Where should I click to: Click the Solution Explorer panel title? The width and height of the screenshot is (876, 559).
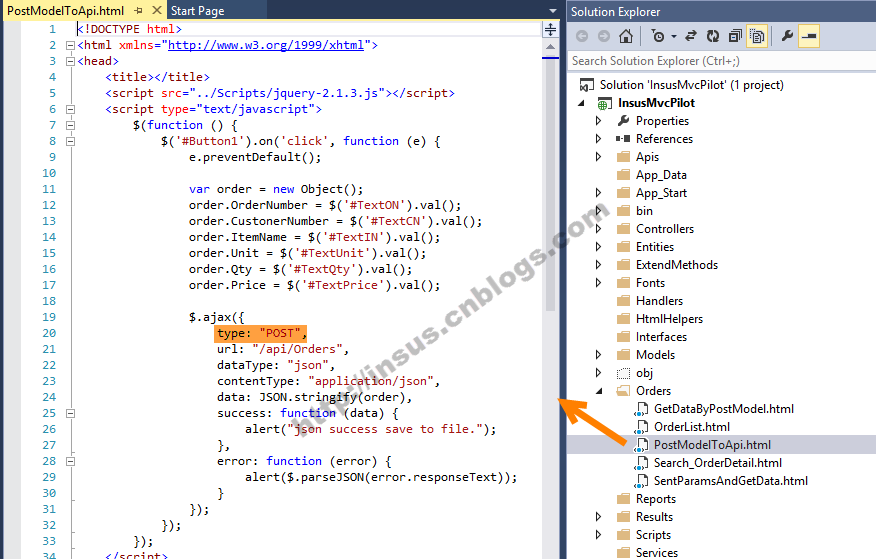615,12
